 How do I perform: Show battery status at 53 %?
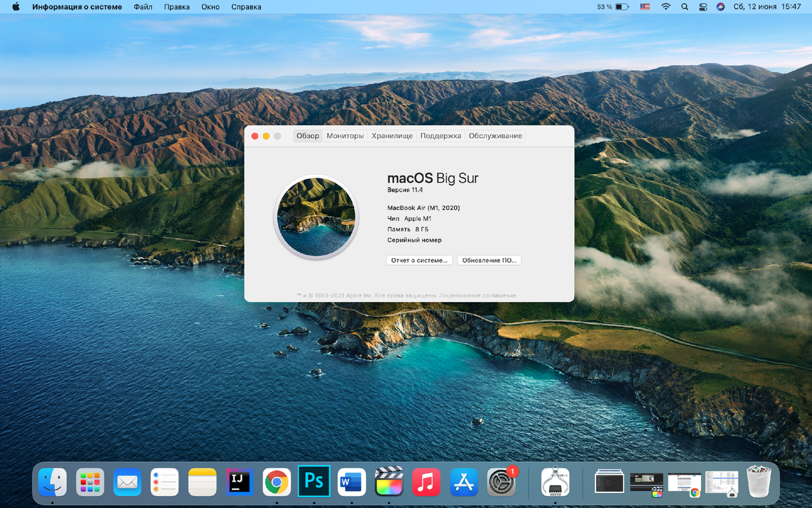click(613, 7)
